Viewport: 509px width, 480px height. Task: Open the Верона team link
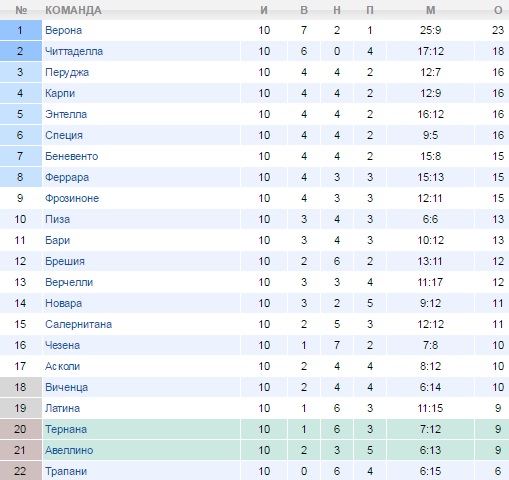tap(63, 30)
